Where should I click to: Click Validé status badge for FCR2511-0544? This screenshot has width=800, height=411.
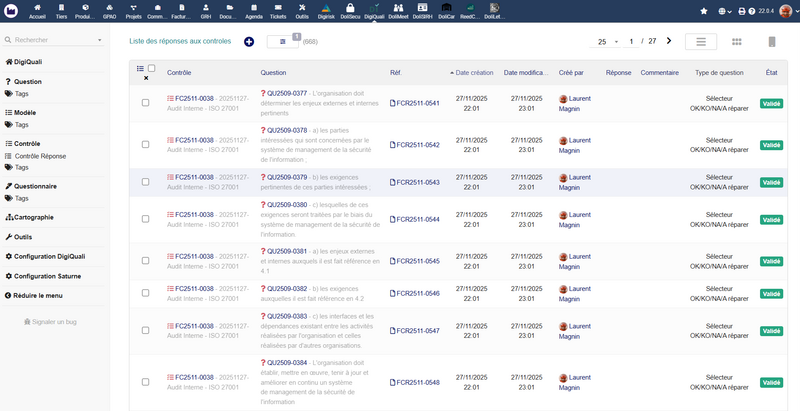771,219
